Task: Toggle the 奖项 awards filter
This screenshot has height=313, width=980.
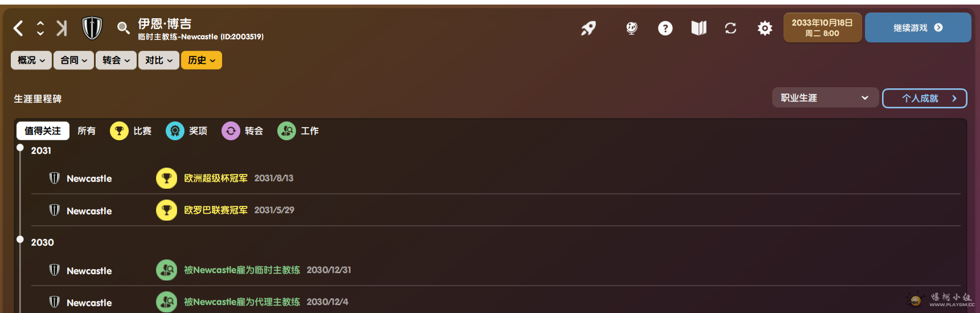Action: (187, 131)
